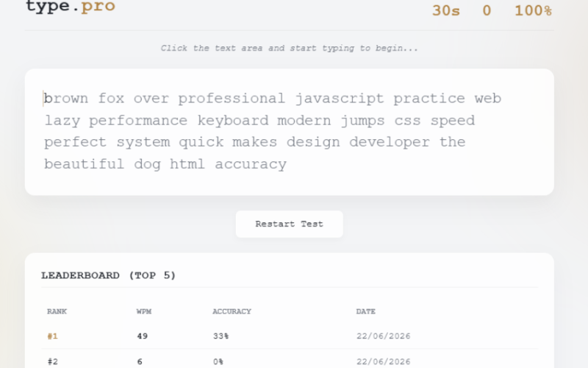Click the ACCURACY column header
The height and width of the screenshot is (368, 588).
(x=232, y=311)
